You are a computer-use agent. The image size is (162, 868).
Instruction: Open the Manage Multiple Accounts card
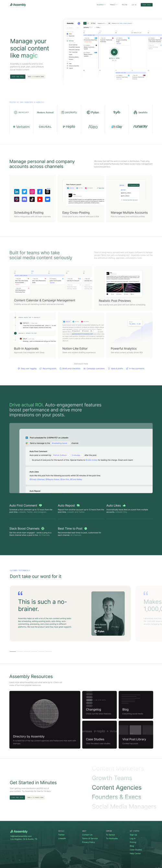129,198
